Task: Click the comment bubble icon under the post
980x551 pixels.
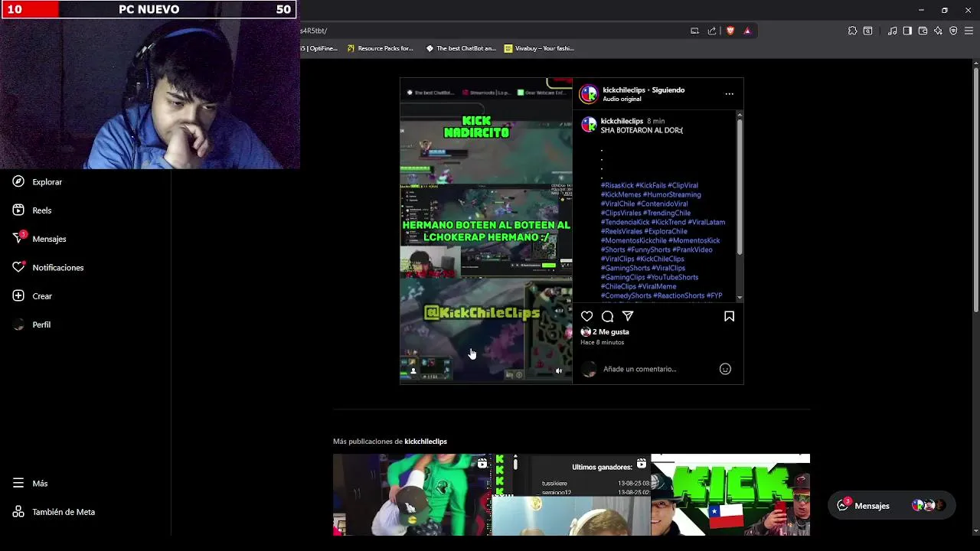Action: [607, 316]
